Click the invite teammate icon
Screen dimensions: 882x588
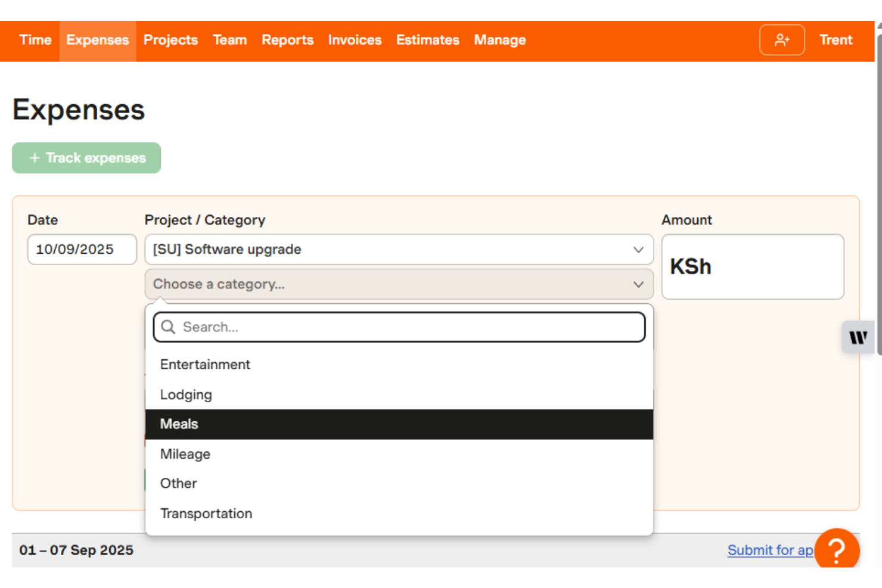click(x=782, y=40)
